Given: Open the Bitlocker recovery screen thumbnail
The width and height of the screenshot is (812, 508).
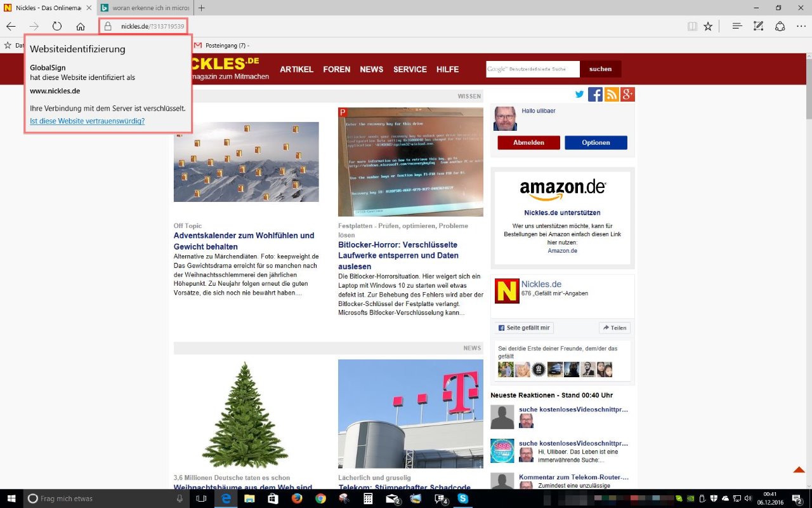Looking at the screenshot, I should [x=410, y=162].
